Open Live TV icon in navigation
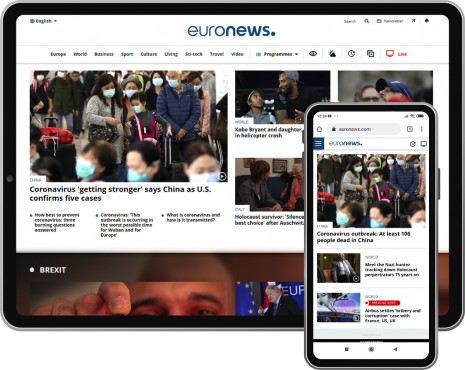465x370 pixels. (x=390, y=53)
